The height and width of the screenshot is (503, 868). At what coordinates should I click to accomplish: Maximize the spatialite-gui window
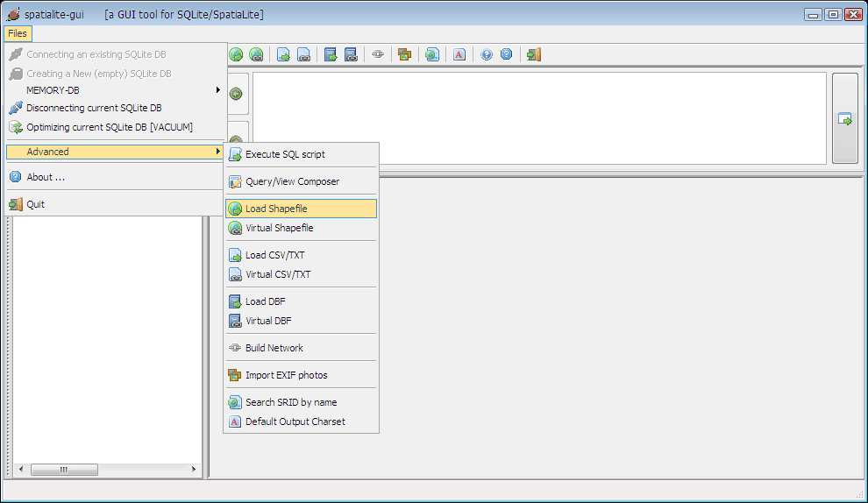coord(833,14)
